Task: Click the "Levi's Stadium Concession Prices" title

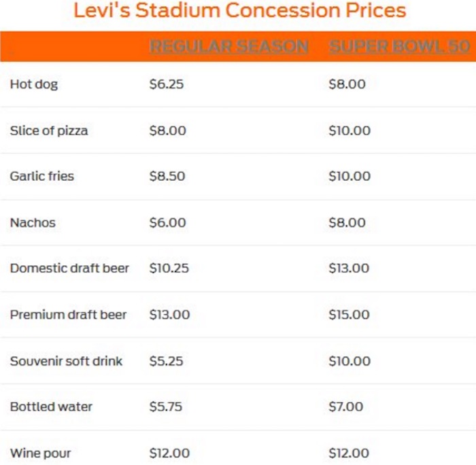Action: [x=239, y=12]
